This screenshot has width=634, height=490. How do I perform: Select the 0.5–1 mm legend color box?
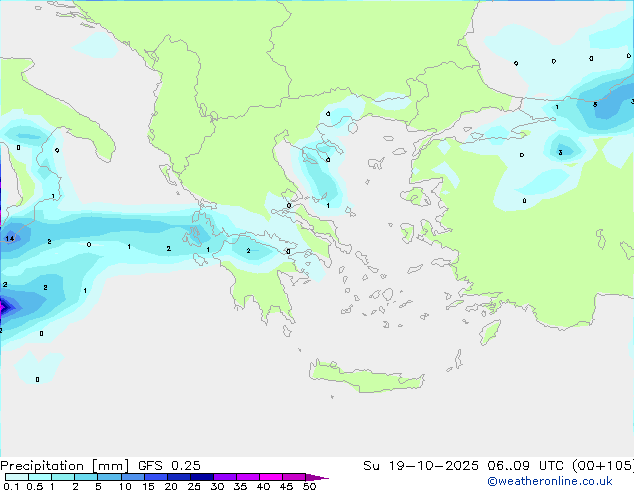[40, 477]
